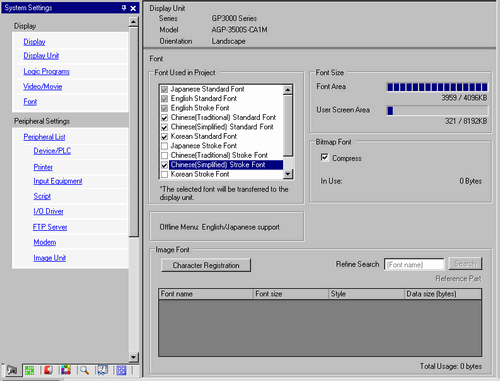Sort image fonts by Font name column
Screen dimensions: 500x381
coord(206,294)
